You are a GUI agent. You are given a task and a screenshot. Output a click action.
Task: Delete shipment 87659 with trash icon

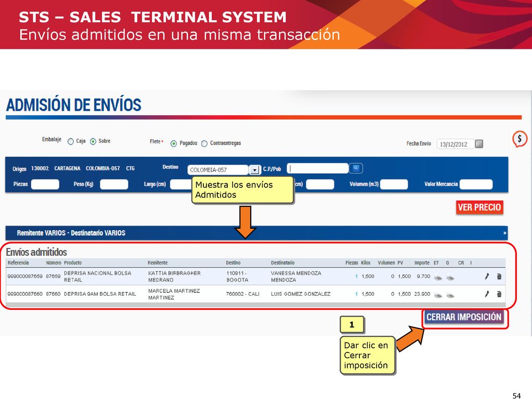coord(499,277)
